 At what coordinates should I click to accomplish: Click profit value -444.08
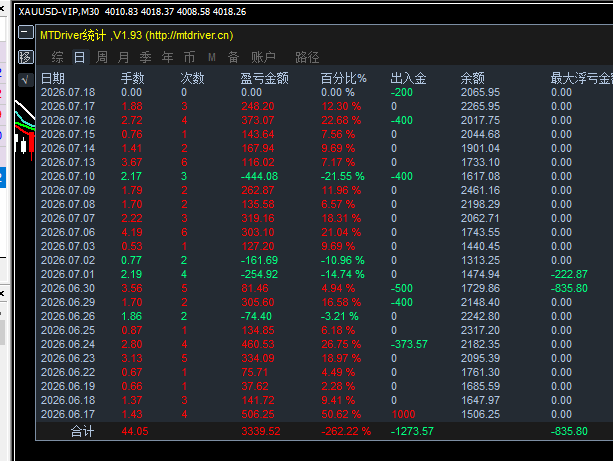pyautogui.click(x=259, y=176)
